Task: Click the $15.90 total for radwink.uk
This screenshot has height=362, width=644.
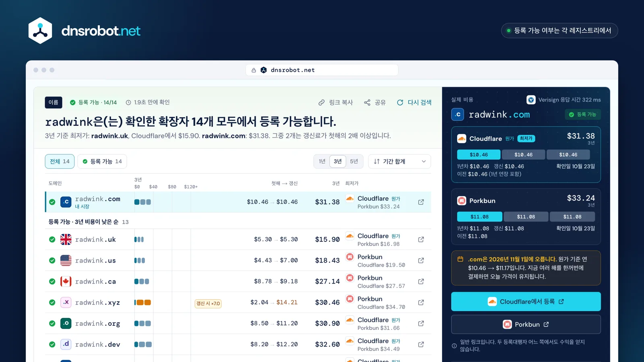Action: coord(327,240)
